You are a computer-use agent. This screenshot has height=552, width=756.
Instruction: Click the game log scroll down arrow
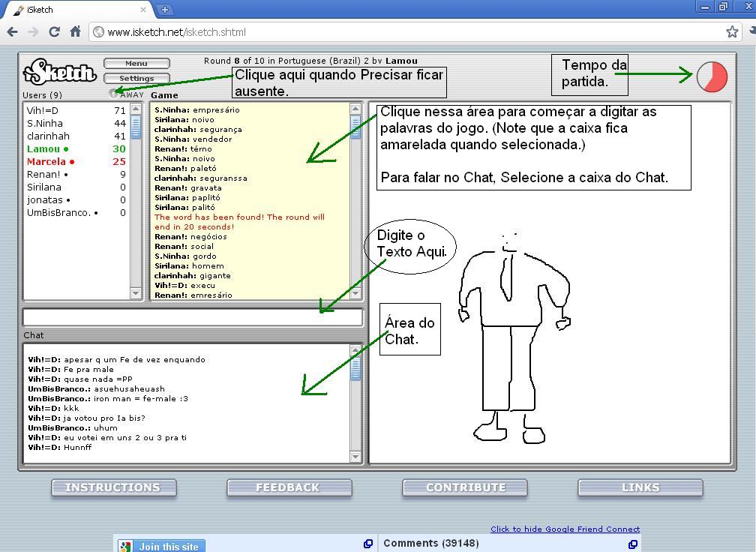click(355, 292)
